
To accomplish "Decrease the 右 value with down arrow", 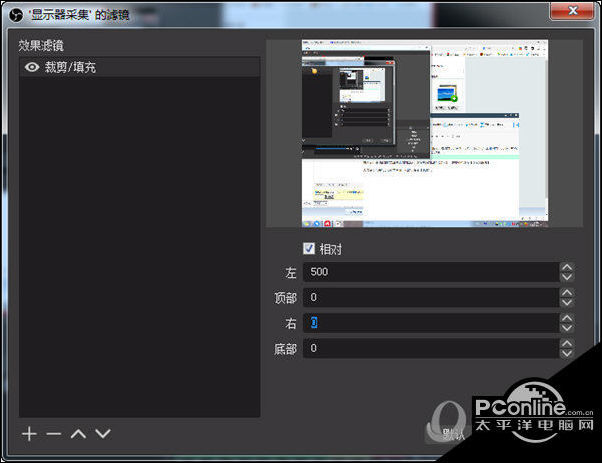I will [x=567, y=328].
